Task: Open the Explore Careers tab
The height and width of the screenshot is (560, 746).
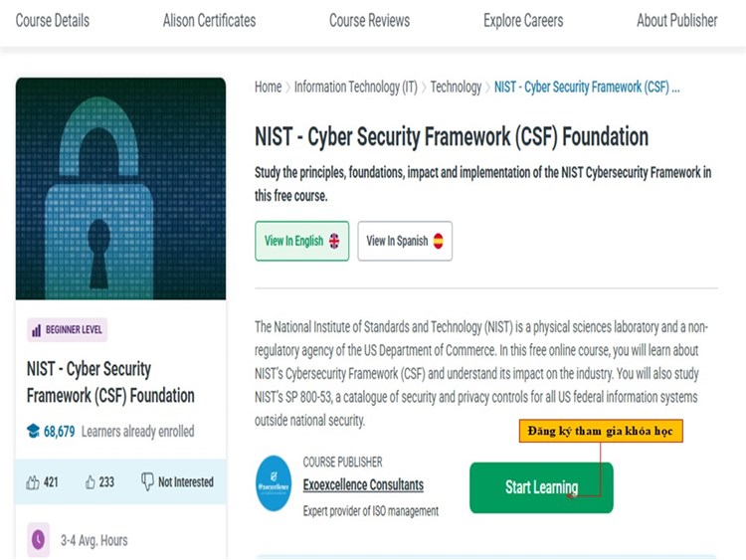Action: [x=523, y=20]
